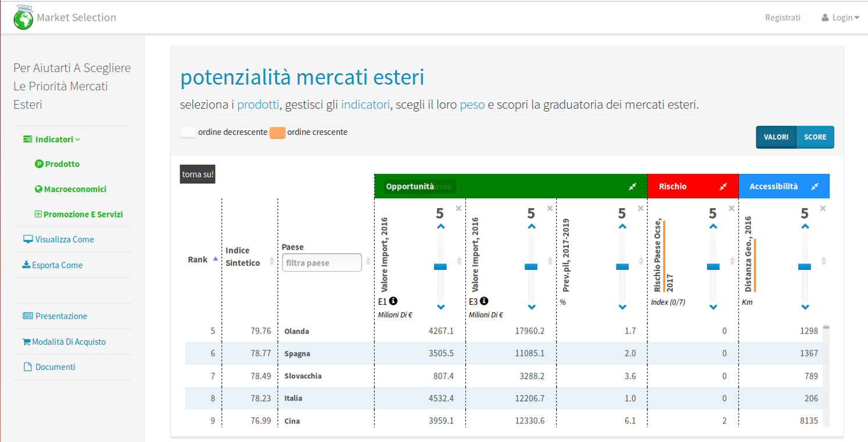Click the torna su! button
The width and height of the screenshot is (868, 442).
pyautogui.click(x=197, y=174)
